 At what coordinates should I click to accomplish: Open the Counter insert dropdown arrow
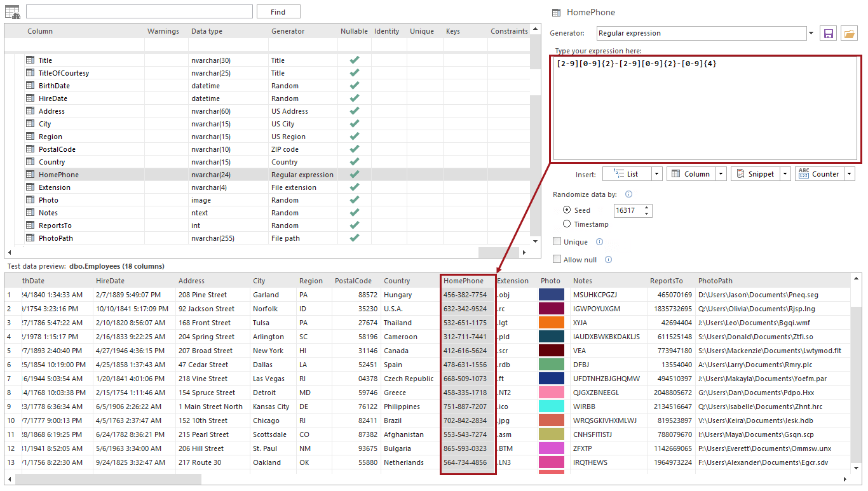(850, 174)
